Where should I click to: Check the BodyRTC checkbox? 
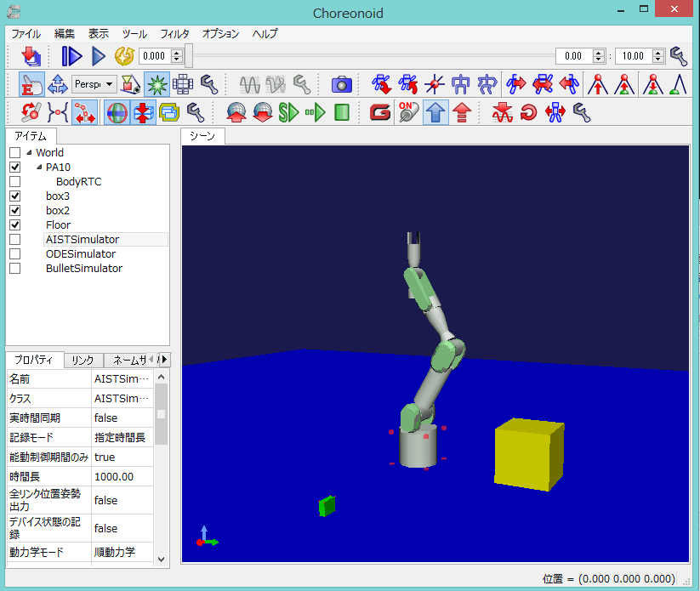[x=14, y=182]
